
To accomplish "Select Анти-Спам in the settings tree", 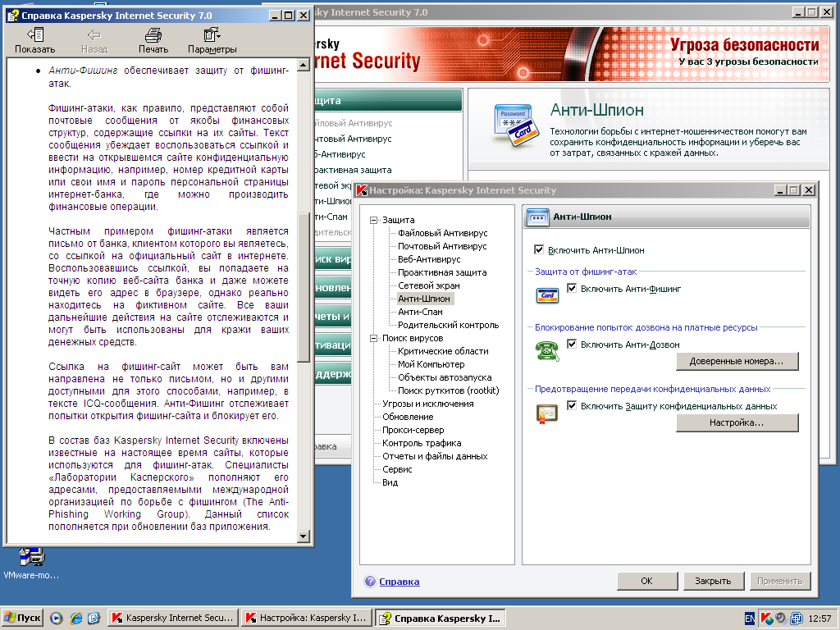I will [x=420, y=312].
